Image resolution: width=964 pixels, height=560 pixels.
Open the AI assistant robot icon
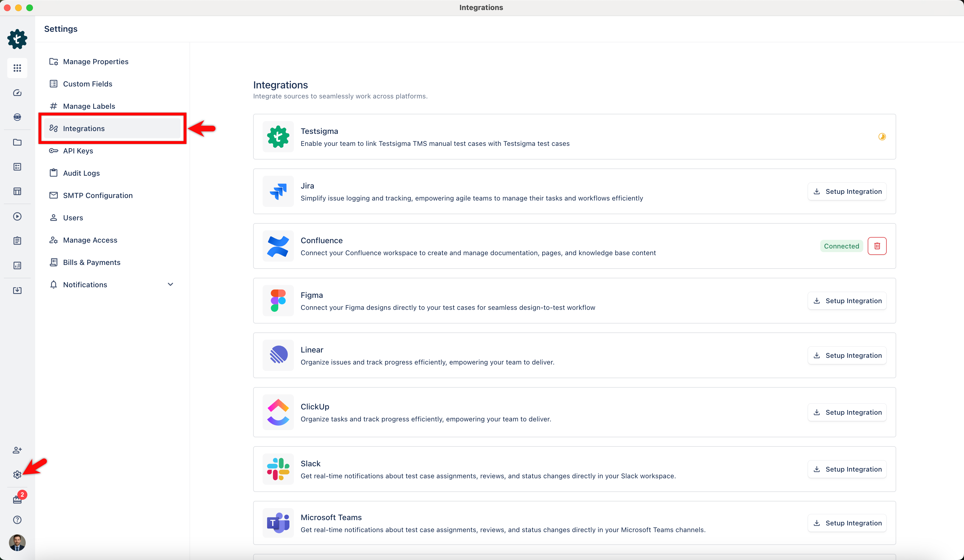coord(17,117)
